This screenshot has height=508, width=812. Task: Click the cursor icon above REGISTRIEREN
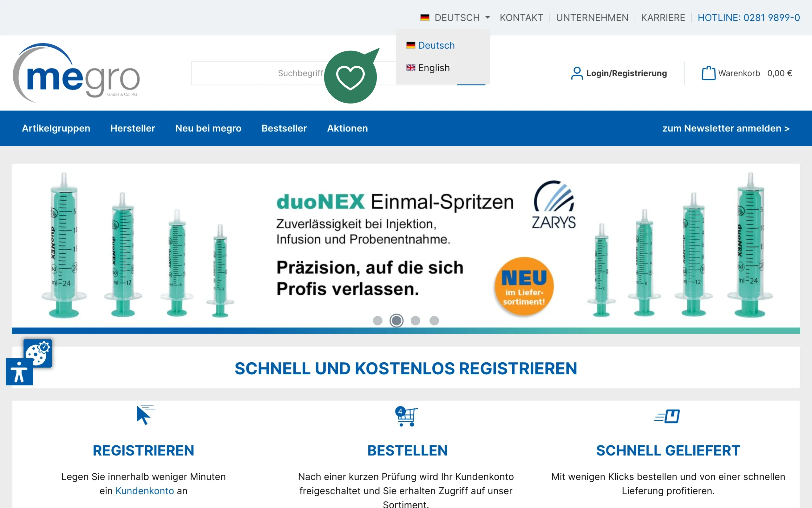click(145, 415)
